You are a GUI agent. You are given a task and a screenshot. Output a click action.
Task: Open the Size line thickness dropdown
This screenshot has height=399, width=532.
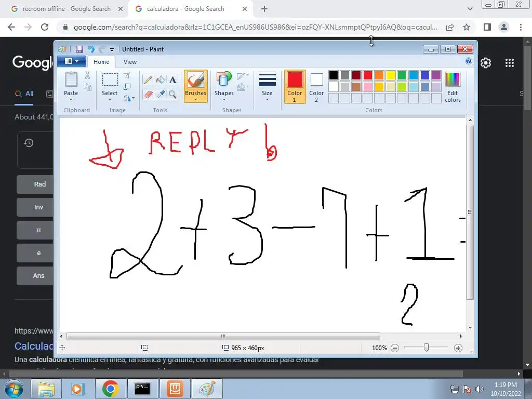click(x=267, y=87)
